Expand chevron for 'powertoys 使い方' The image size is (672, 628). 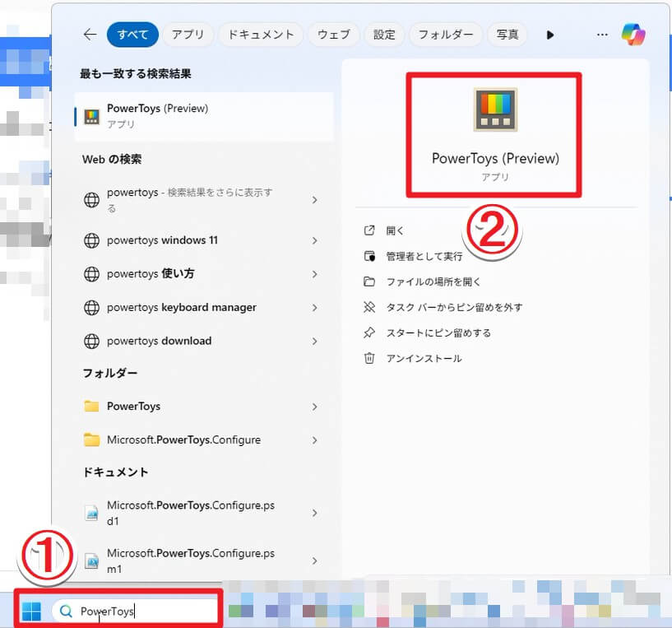point(314,274)
